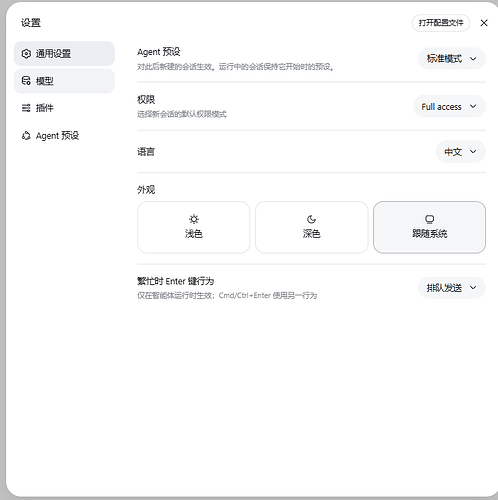The width and height of the screenshot is (498, 500).
Task: Close the settings dialog with X
Action: (484, 23)
